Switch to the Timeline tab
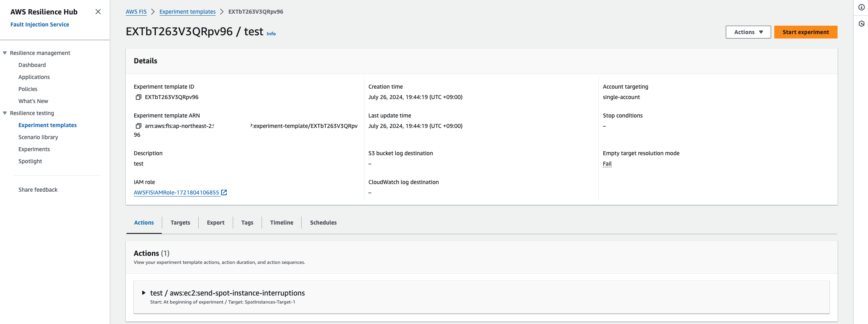 coord(282,223)
